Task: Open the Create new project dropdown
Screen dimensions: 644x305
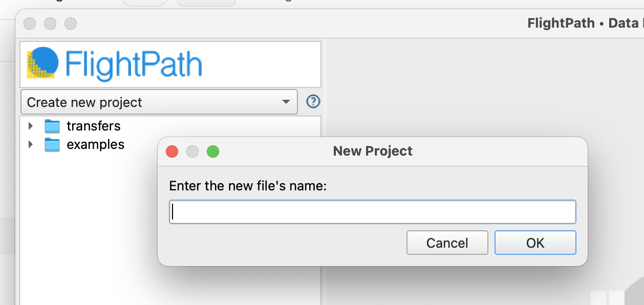Action: [159, 102]
